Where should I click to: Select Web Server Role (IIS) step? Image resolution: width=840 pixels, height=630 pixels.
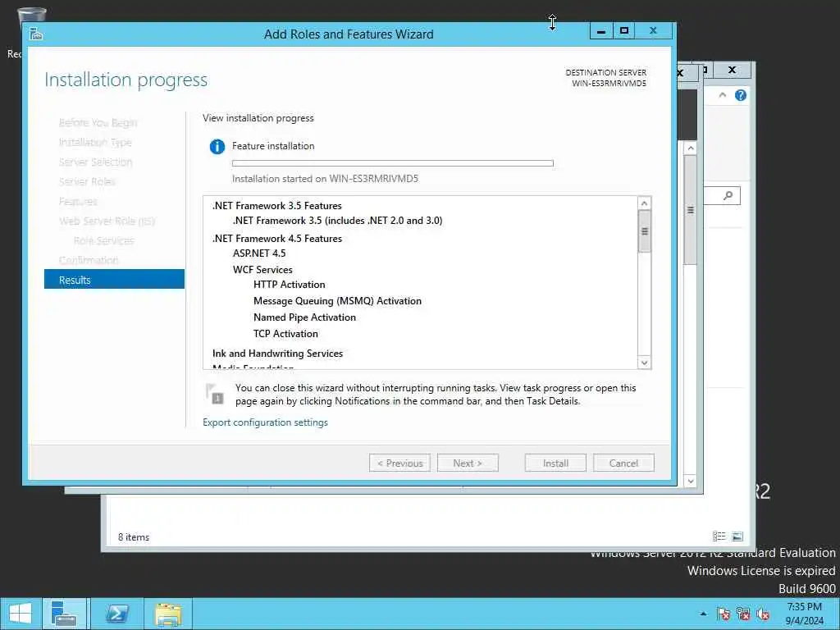tap(107, 221)
